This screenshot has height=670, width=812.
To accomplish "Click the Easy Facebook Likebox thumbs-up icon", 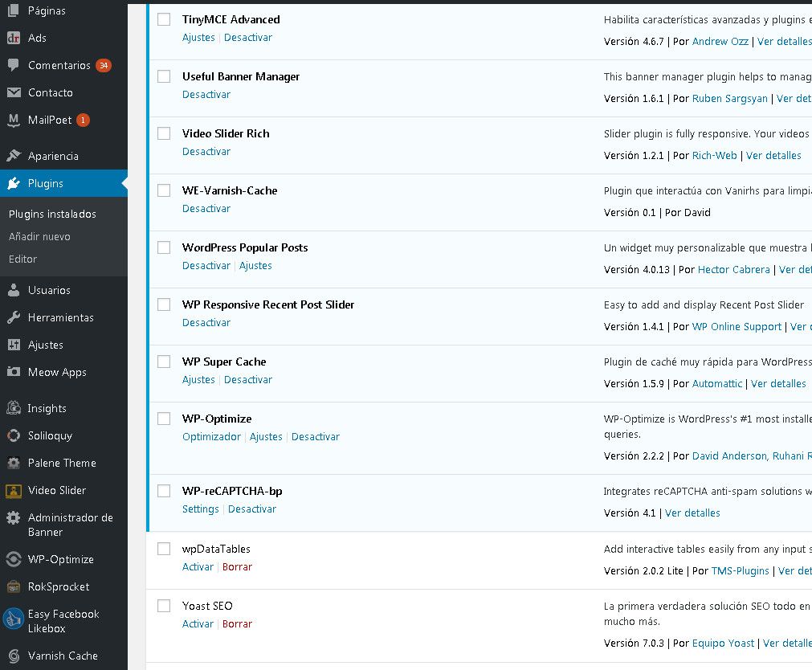I will [x=14, y=619].
